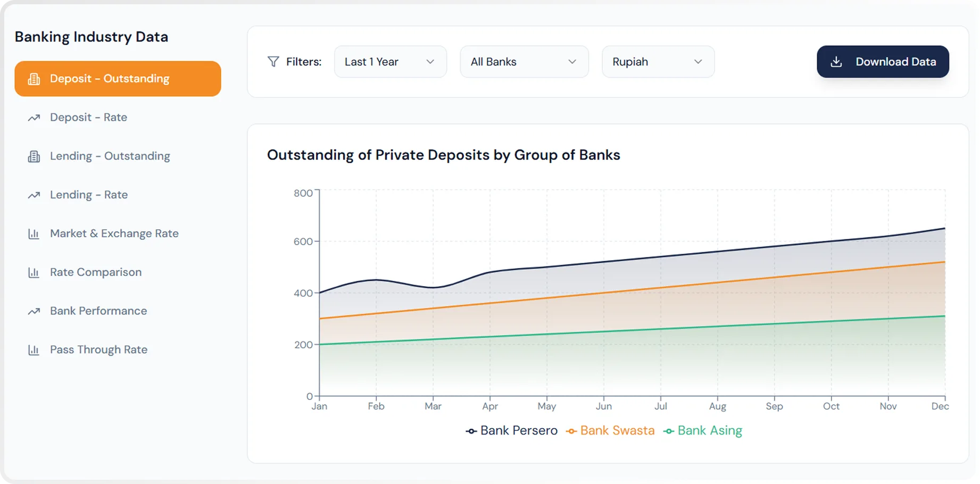
Task: Click the Lending - Outstanding building icon
Action: [34, 156]
